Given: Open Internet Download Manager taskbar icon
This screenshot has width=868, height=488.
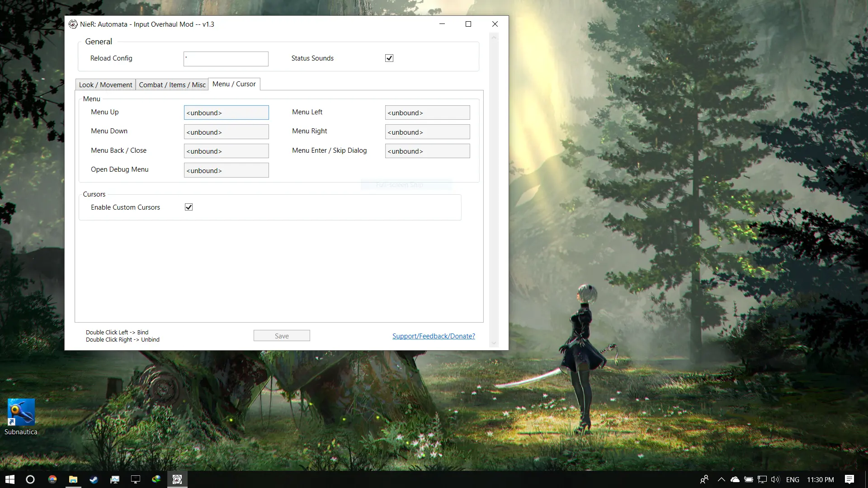Looking at the screenshot, I should (x=156, y=479).
